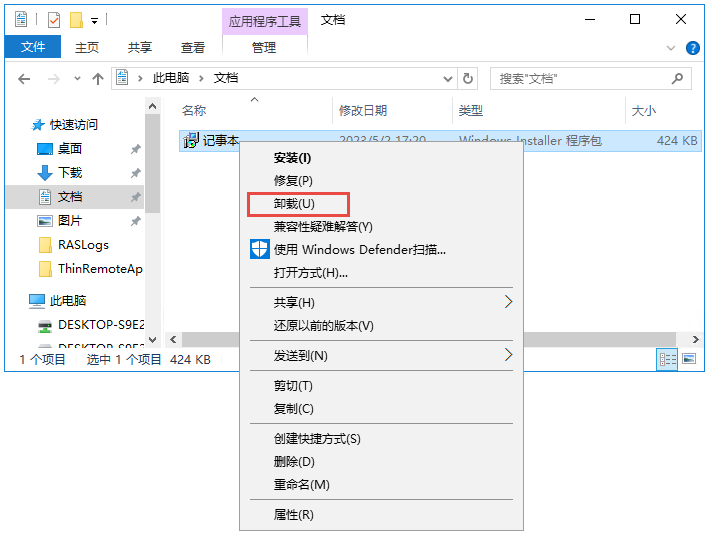Screen dimensions: 707x535
Task: Open Help with the blue question icon
Action: 693,48
